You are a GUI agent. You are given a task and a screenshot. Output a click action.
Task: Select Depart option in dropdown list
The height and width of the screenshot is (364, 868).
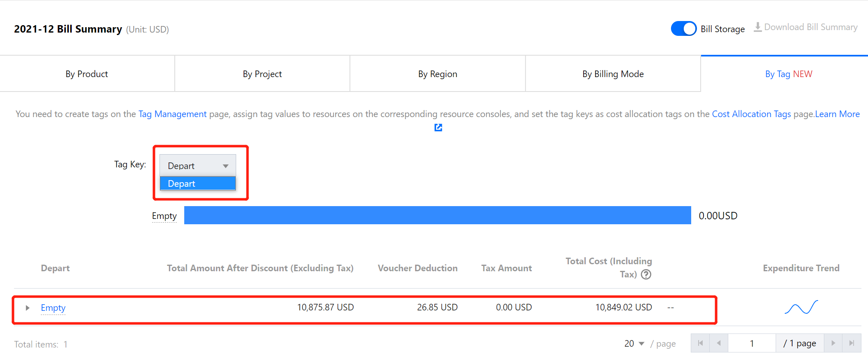[x=198, y=184]
